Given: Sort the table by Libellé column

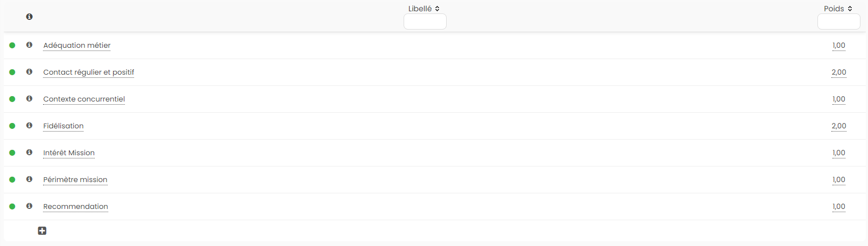Looking at the screenshot, I should 424,9.
